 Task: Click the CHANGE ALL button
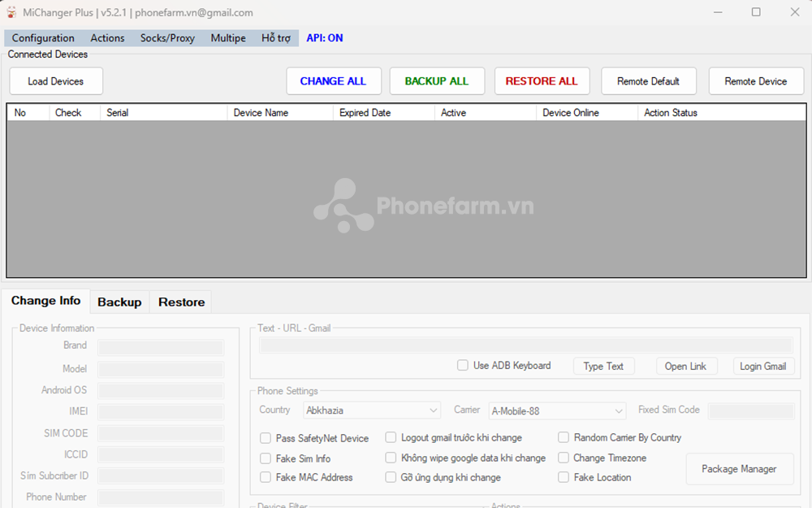point(334,81)
